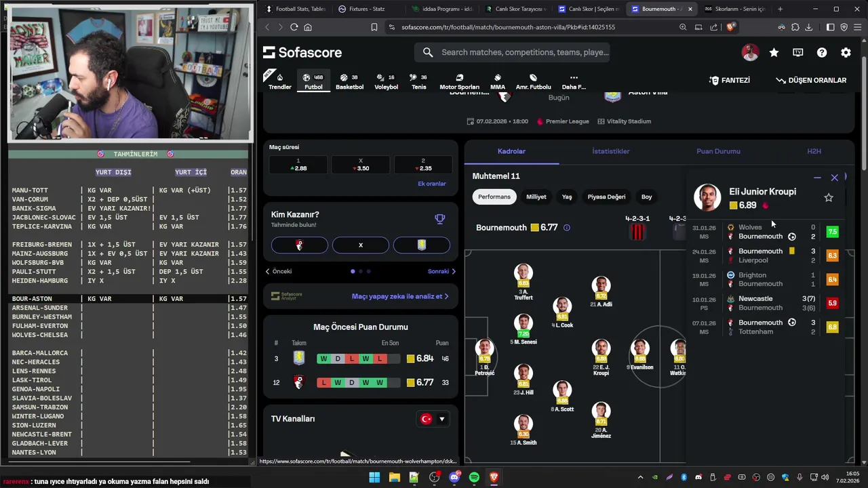Image resolution: width=868 pixels, height=488 pixels.
Task: Switch to the iddaa Programı browser tab
Action: click(x=443, y=9)
